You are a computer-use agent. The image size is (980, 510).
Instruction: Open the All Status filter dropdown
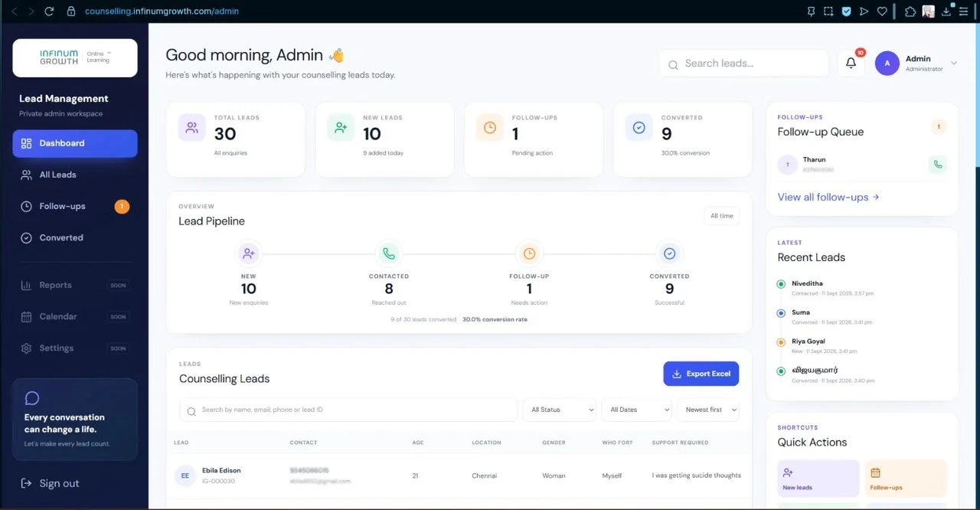[560, 410]
